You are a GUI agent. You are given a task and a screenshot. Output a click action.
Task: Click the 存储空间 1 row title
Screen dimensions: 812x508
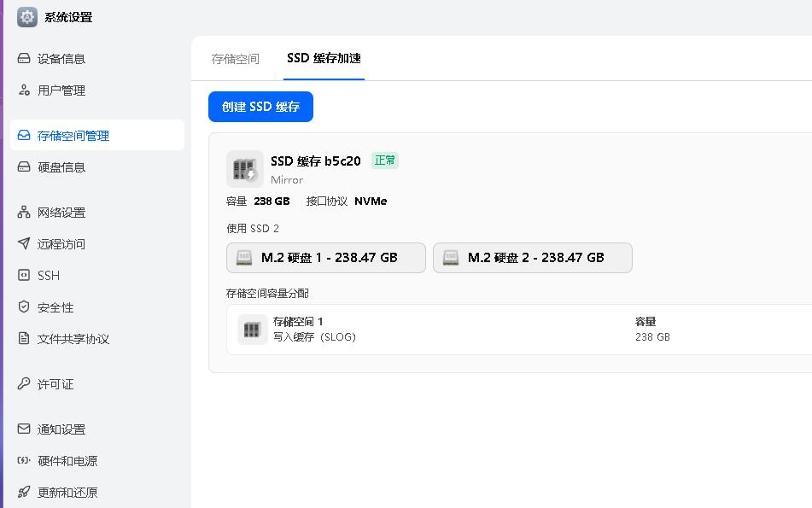(298, 321)
